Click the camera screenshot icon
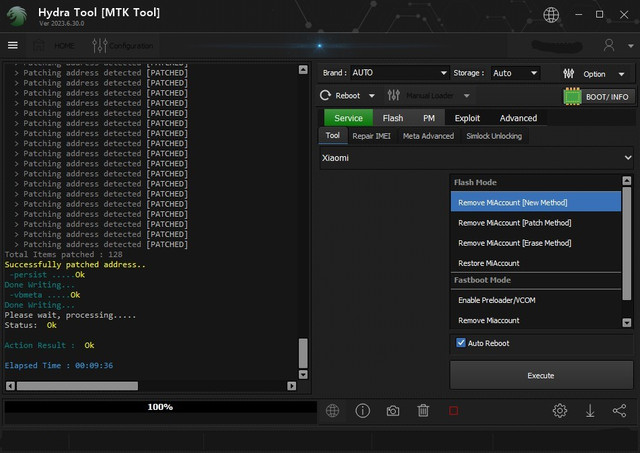The image size is (640, 453). click(393, 411)
